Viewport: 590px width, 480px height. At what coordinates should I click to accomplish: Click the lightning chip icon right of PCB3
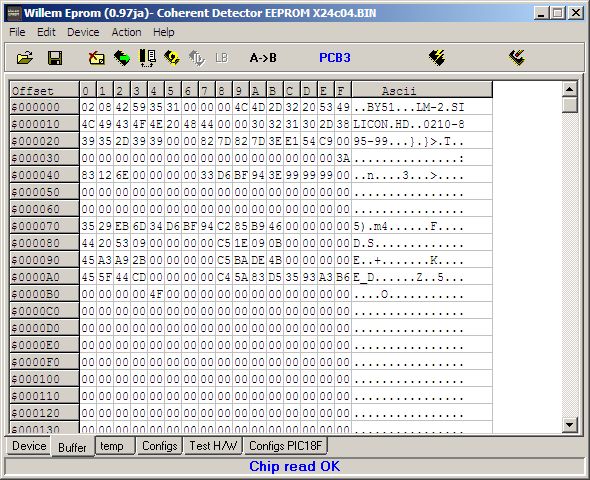(x=437, y=58)
